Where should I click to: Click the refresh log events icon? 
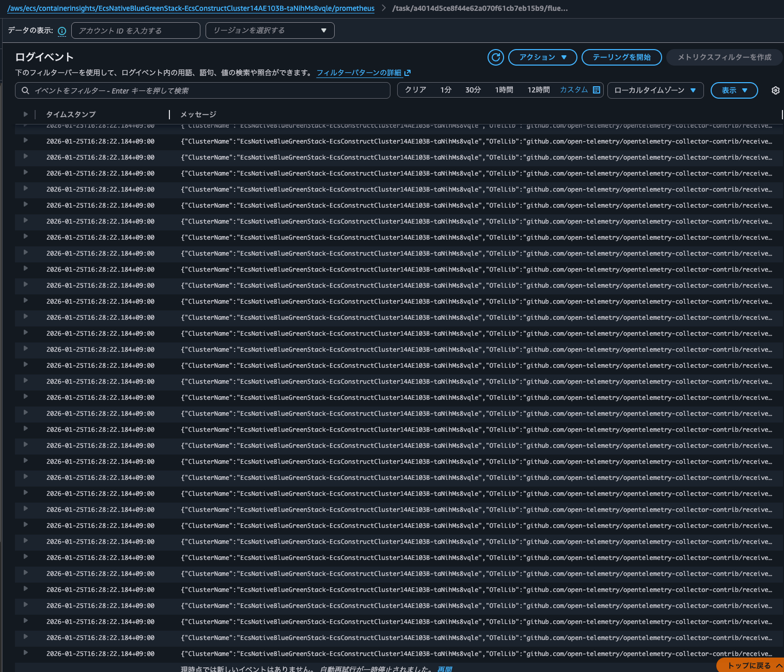[x=496, y=57]
